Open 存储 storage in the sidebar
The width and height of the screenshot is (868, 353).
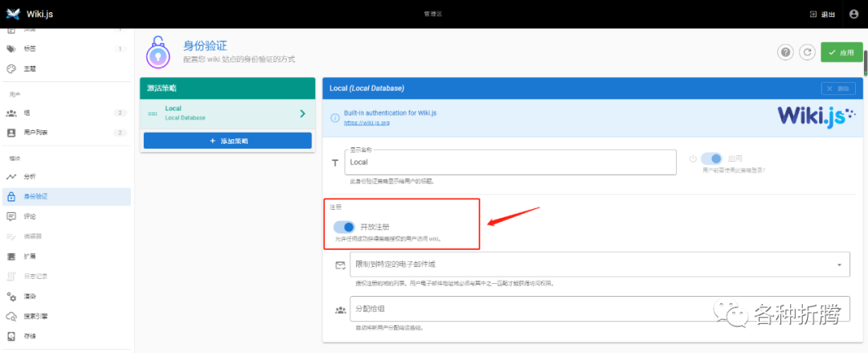click(x=65, y=336)
